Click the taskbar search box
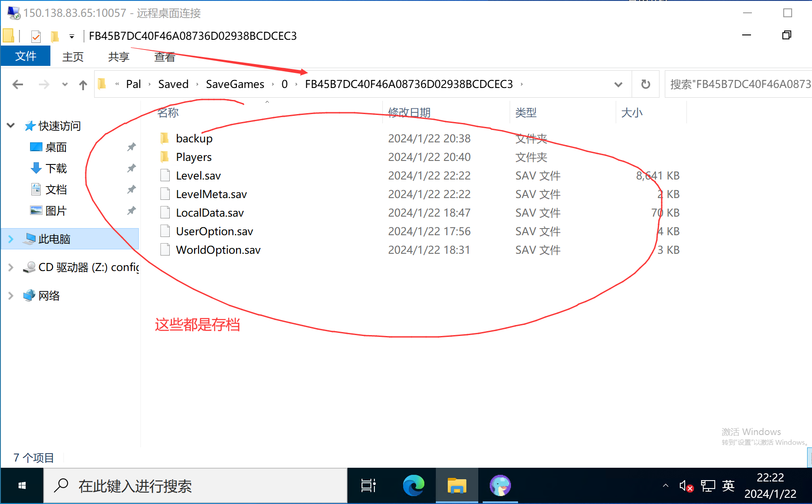Image resolution: width=812 pixels, height=504 pixels. [x=195, y=485]
